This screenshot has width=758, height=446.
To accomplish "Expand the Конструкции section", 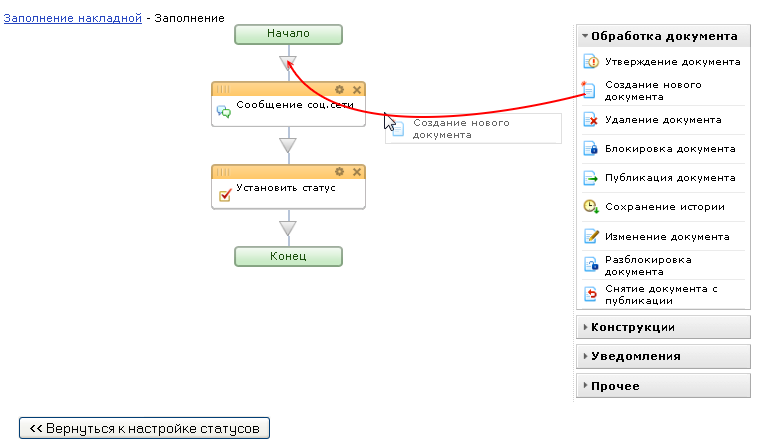I will [663, 327].
